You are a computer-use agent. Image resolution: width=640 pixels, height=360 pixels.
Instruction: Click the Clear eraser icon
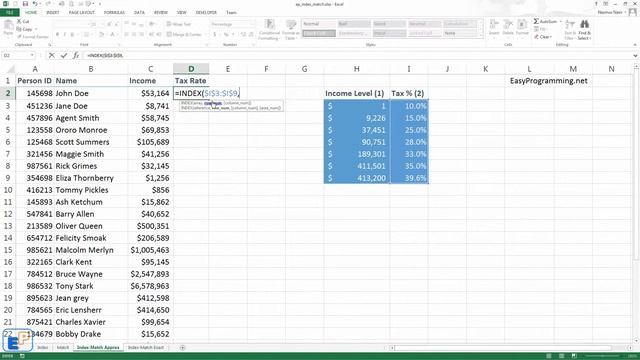[536, 37]
